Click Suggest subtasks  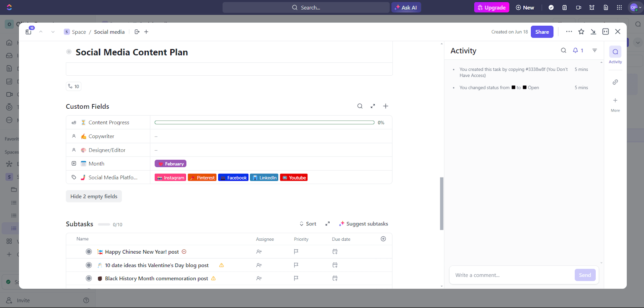pos(363,224)
